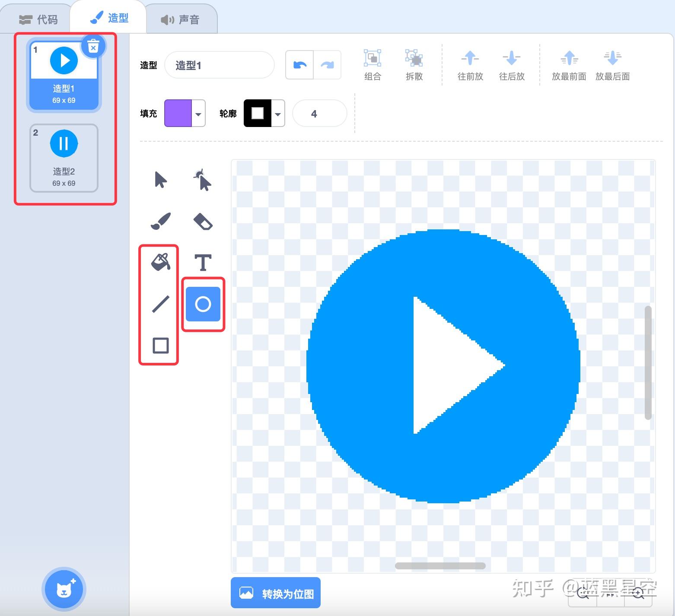Viewport: 675px width, 616px height.
Task: Switch to the 代码 tab
Action: [x=38, y=18]
